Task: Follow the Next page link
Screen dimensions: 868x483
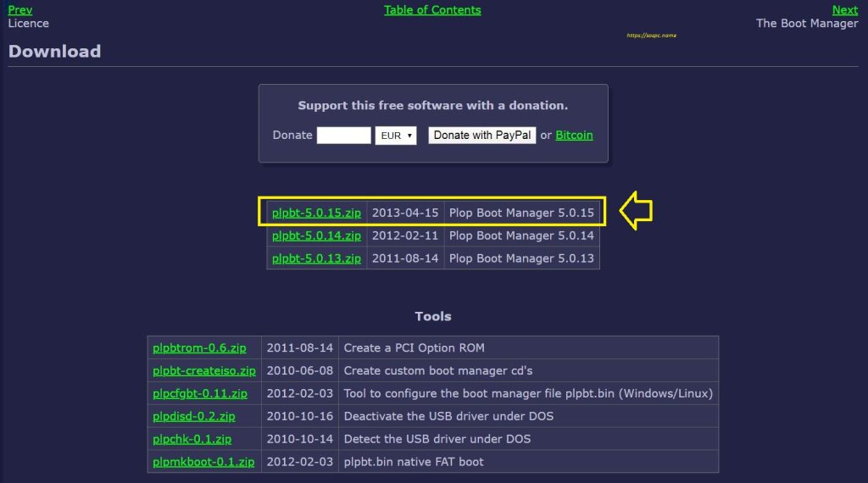Action: tap(845, 10)
